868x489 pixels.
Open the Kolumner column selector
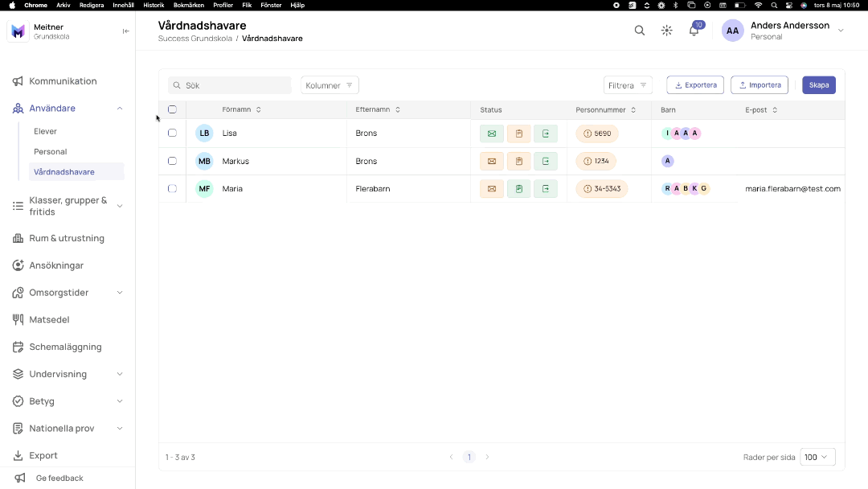click(330, 85)
